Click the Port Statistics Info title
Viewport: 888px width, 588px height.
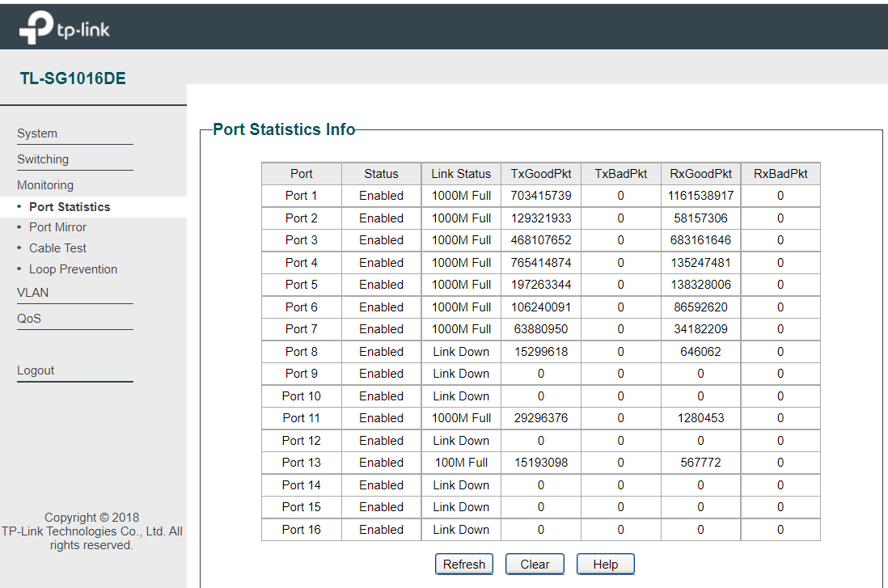click(284, 129)
